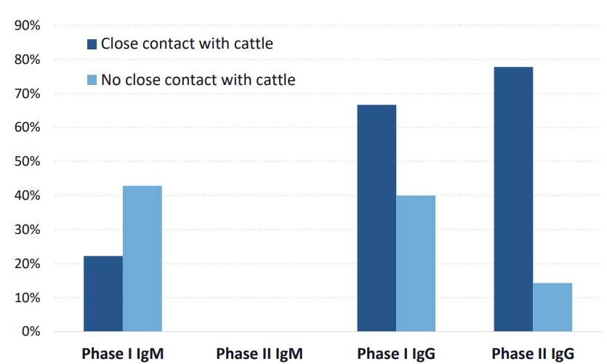Select the 'Phase I IgG' axis label
607x364 pixels.
[396, 354]
